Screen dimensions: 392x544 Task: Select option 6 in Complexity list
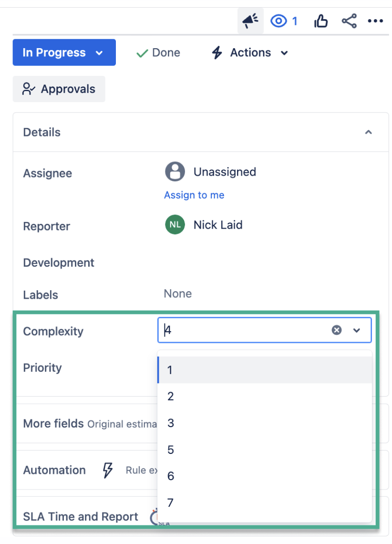click(265, 476)
